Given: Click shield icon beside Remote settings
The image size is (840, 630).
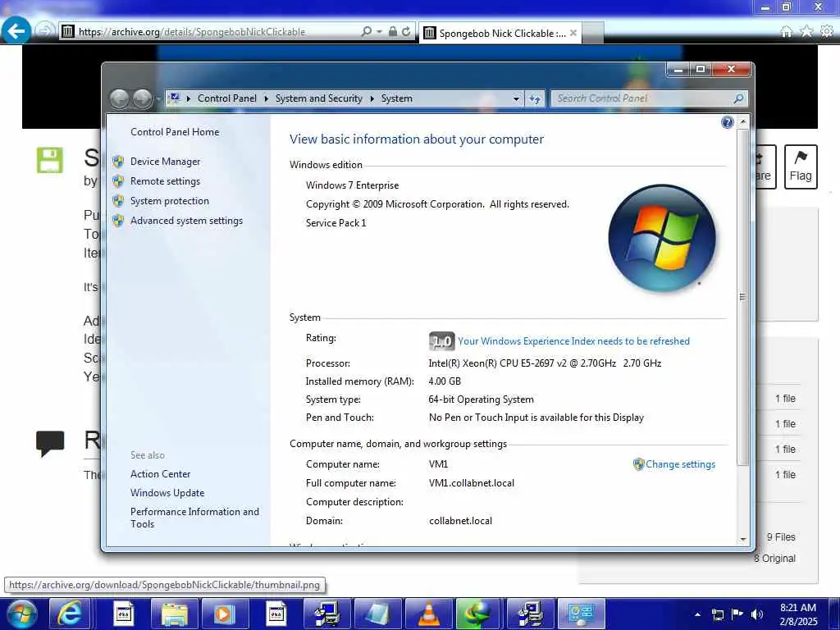Looking at the screenshot, I should click(118, 181).
